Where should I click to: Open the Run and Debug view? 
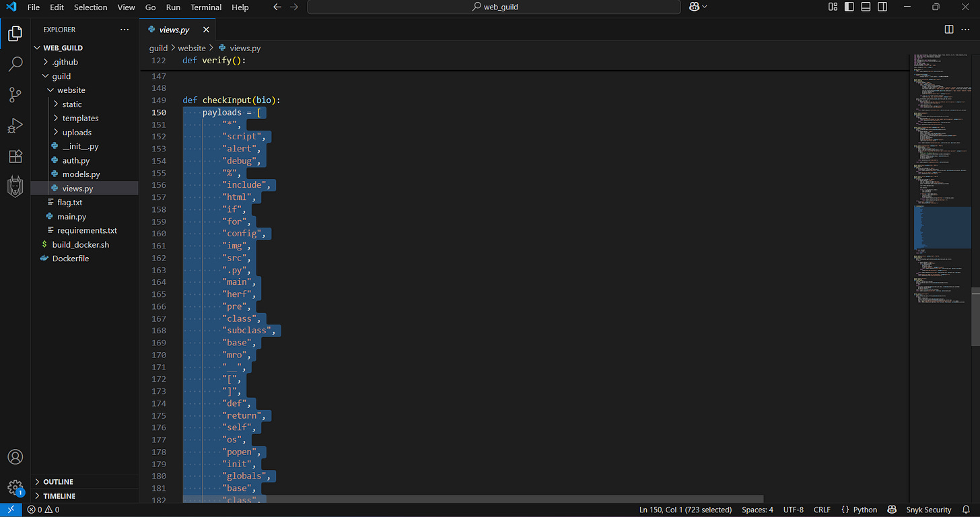click(x=15, y=126)
